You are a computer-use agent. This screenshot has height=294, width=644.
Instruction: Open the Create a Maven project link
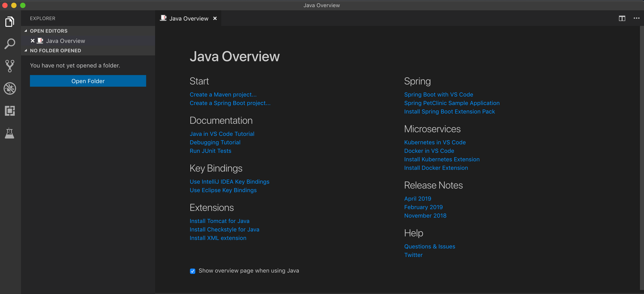223,94
